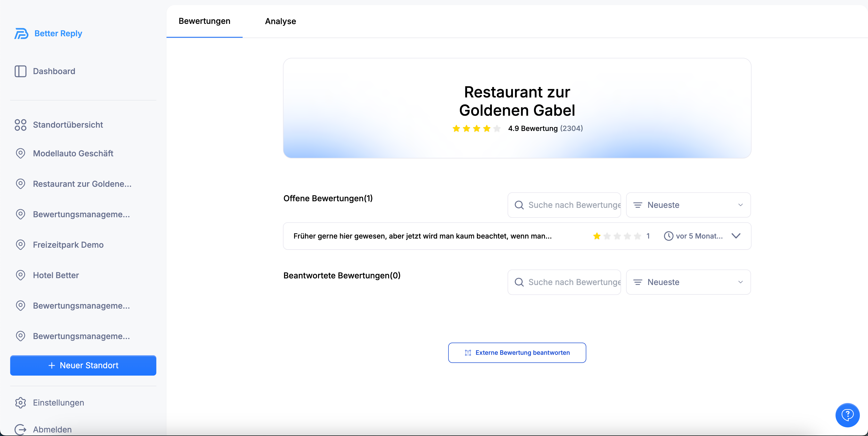The height and width of the screenshot is (436, 868).
Task: Click the Neuer Standort button
Action: [83, 365]
